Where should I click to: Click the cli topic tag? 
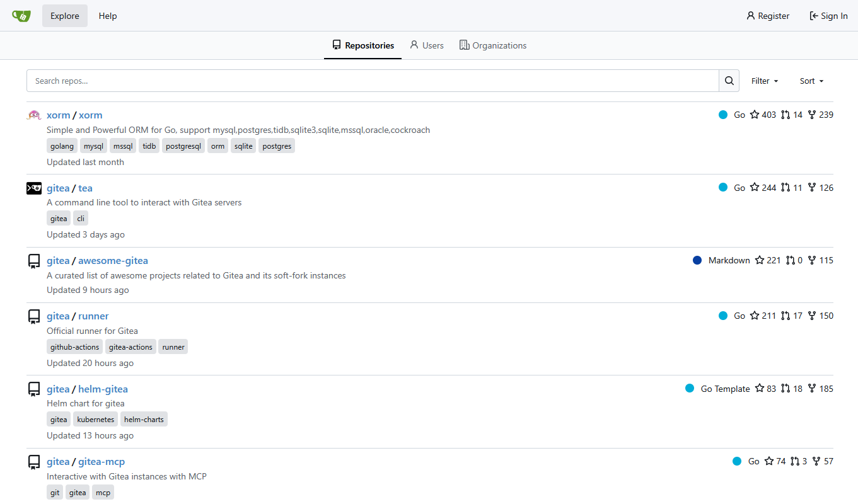[81, 219]
